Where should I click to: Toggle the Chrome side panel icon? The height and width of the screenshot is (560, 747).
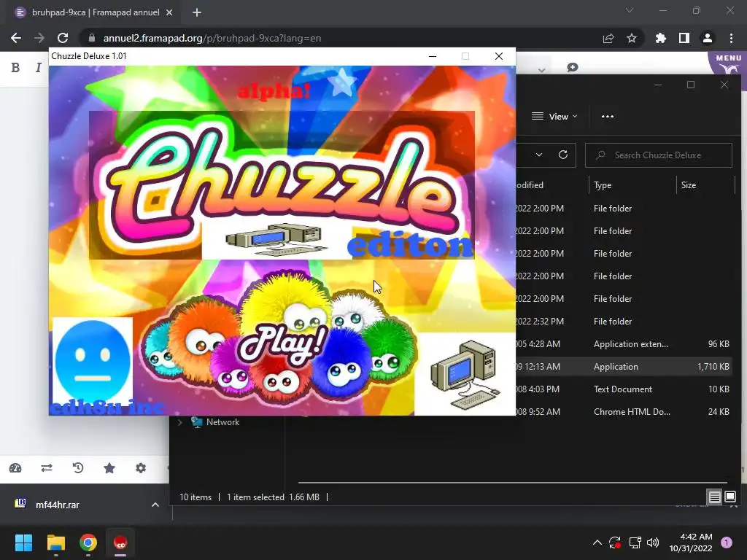pyautogui.click(x=684, y=38)
